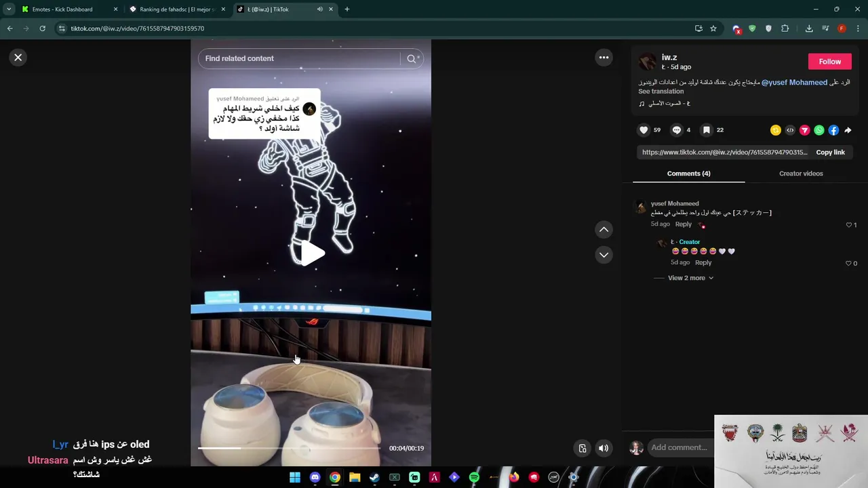
Task: Click the install app icon in address bar
Action: pos(698,28)
